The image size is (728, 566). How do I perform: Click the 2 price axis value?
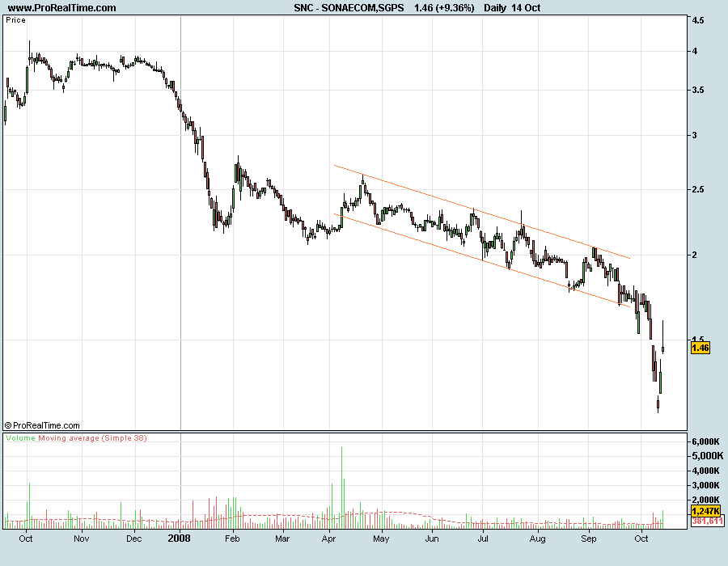click(695, 256)
